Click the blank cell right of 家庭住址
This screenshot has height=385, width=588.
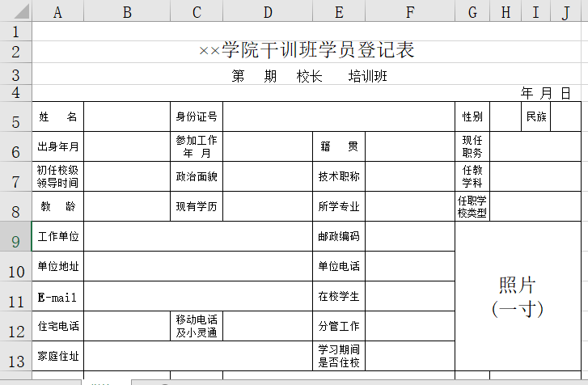[198, 356]
